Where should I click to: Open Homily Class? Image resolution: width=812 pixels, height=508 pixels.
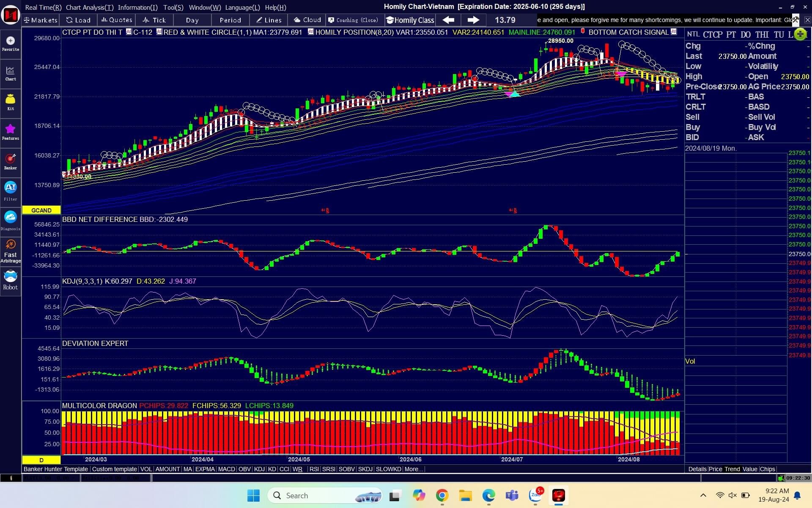tap(410, 20)
